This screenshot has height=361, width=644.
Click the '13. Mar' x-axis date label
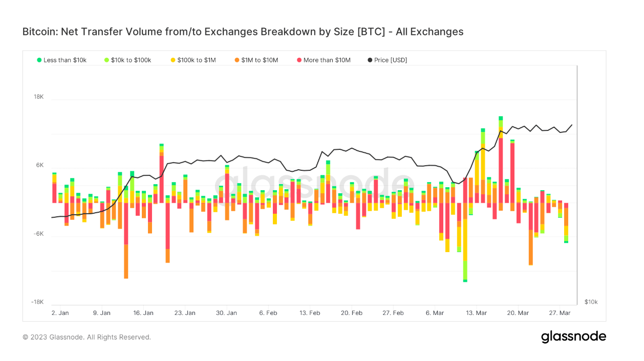(477, 312)
